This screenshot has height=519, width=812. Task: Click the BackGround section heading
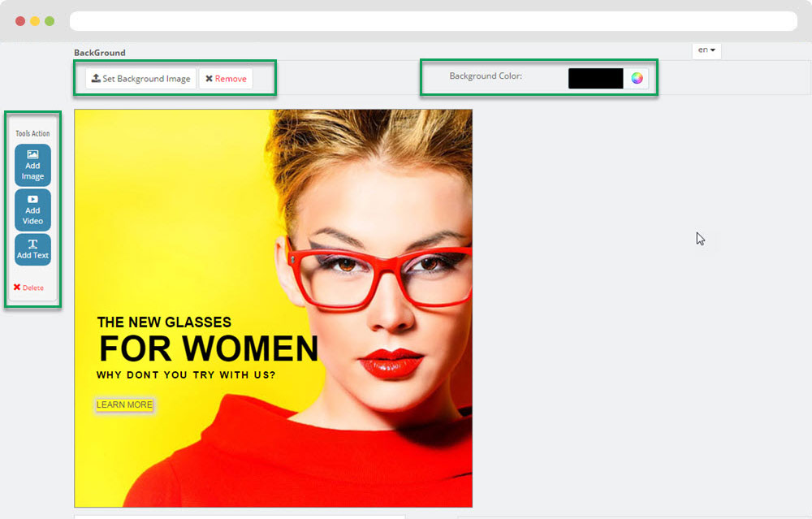point(99,53)
